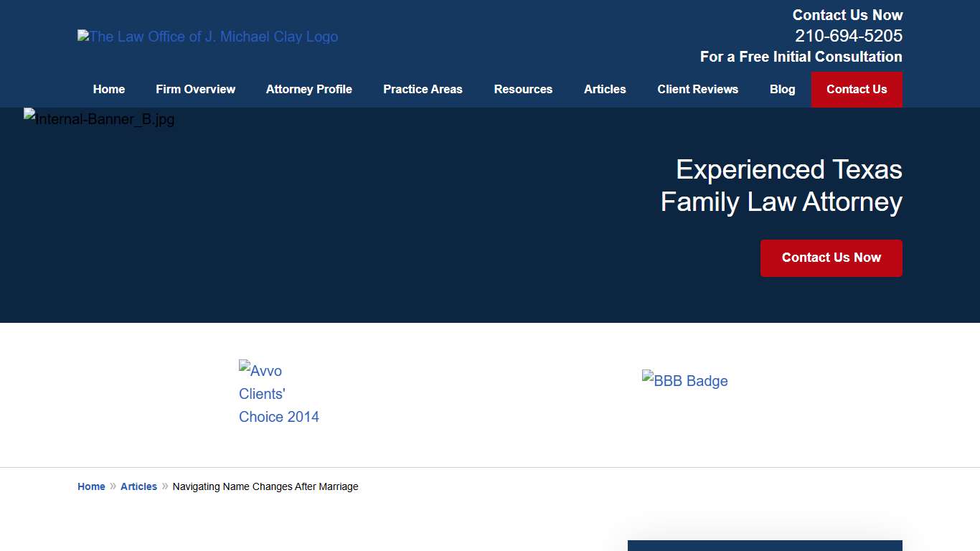Open the Attorney Profile page
This screenshot has height=551, width=980.
[x=309, y=89]
